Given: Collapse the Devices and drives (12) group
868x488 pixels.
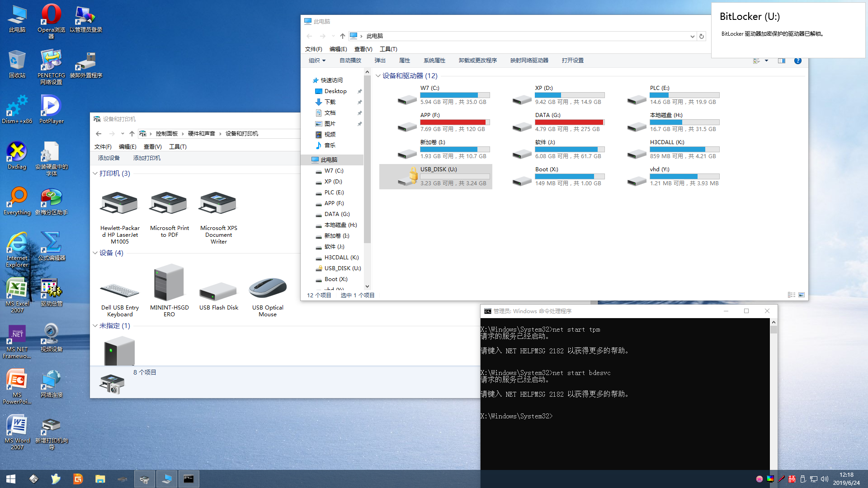Looking at the screenshot, I should pos(378,76).
